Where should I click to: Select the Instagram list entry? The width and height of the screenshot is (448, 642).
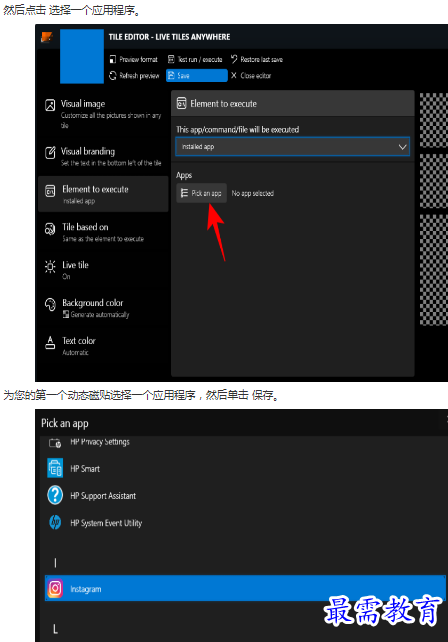(245, 588)
